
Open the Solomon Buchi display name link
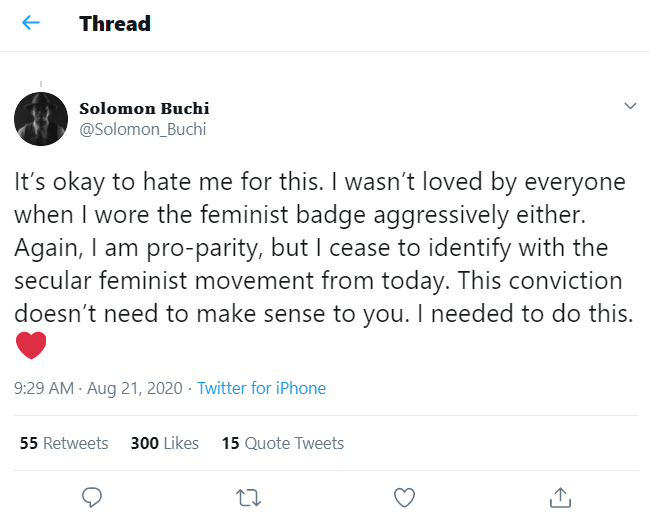coord(144,108)
